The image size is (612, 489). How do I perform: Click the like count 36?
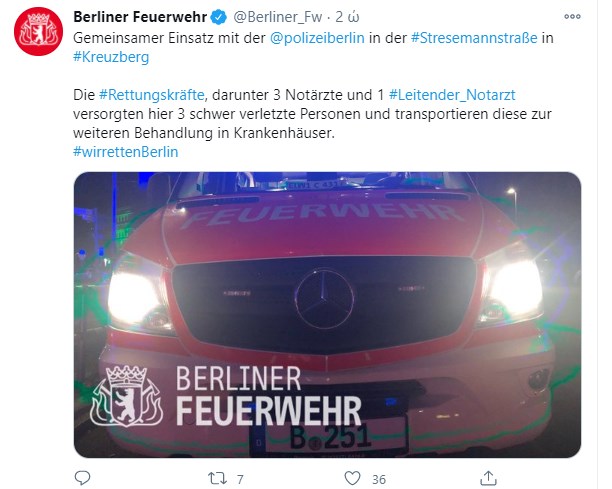point(379,479)
